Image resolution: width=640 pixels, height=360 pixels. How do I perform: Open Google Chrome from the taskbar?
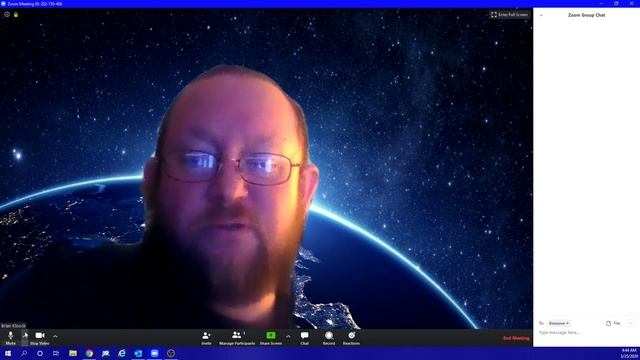(89, 353)
